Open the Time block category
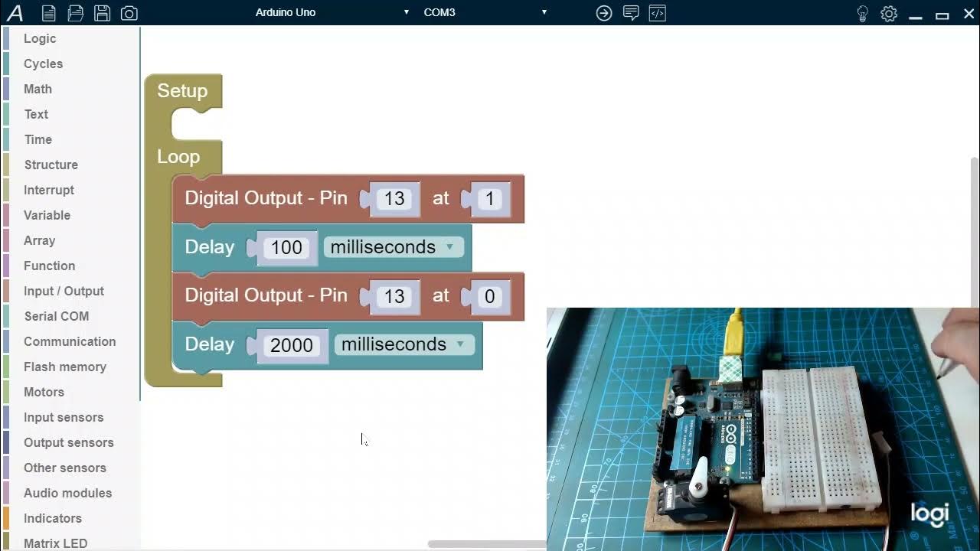 (x=38, y=139)
